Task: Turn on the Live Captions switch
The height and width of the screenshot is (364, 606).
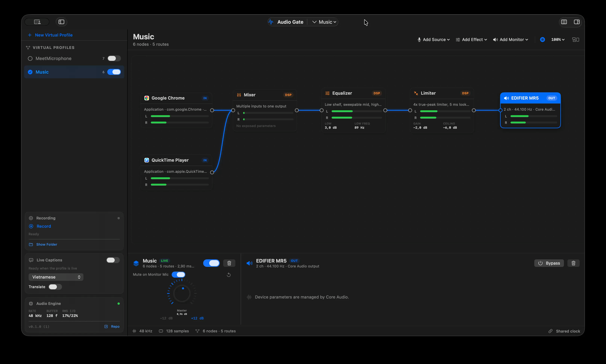Action: coord(113,260)
